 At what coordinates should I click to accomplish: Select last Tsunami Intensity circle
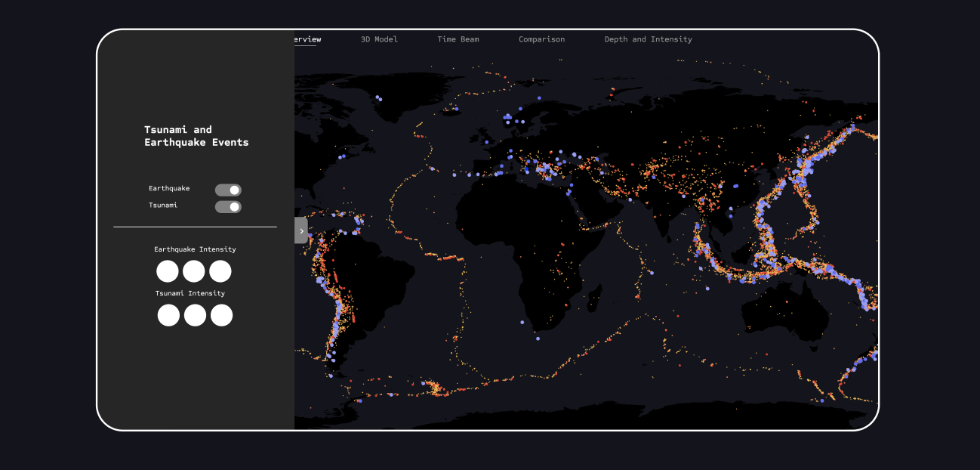point(221,315)
